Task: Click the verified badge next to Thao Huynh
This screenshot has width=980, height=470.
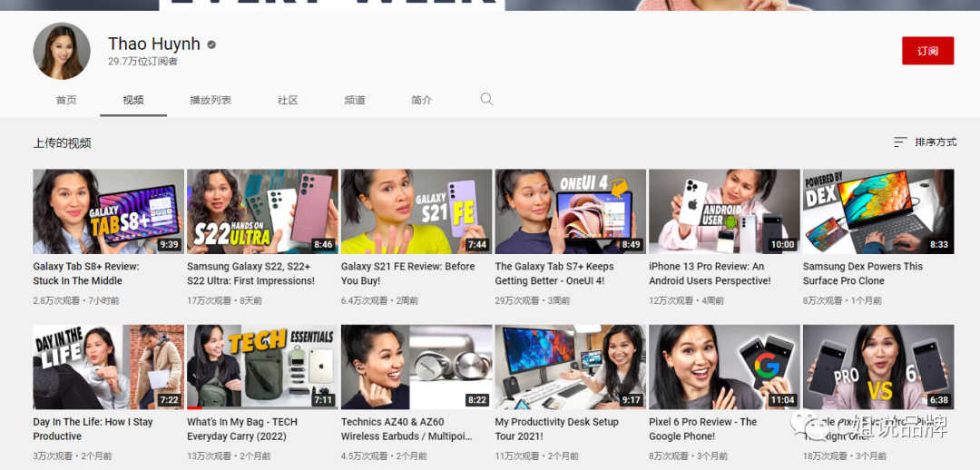Action: click(x=211, y=44)
